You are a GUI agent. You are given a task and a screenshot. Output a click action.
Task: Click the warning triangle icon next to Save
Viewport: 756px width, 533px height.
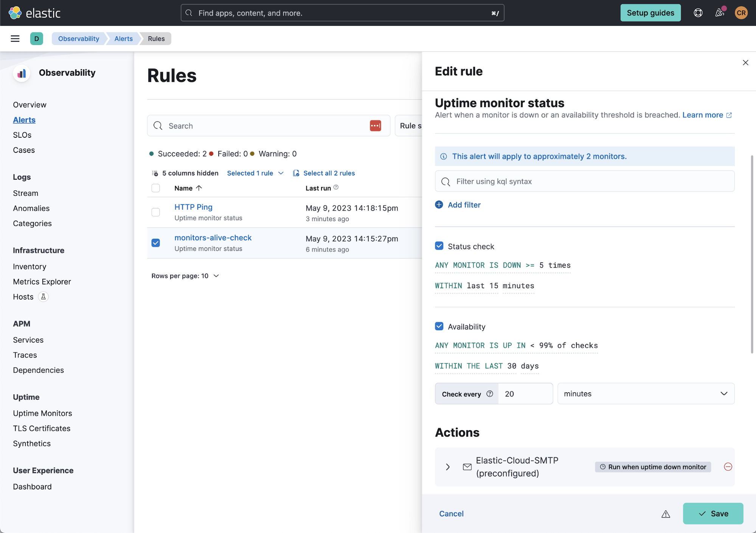665,514
